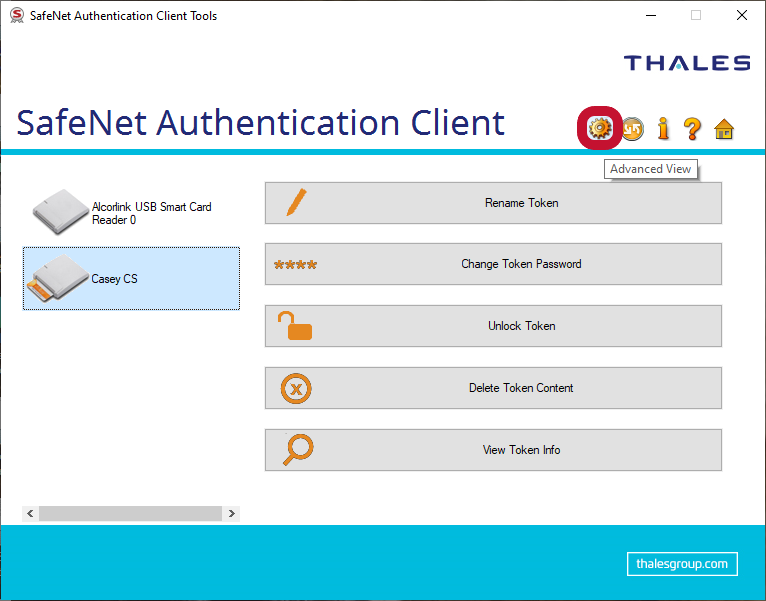Minimize the SafeNet window

pyautogui.click(x=651, y=15)
